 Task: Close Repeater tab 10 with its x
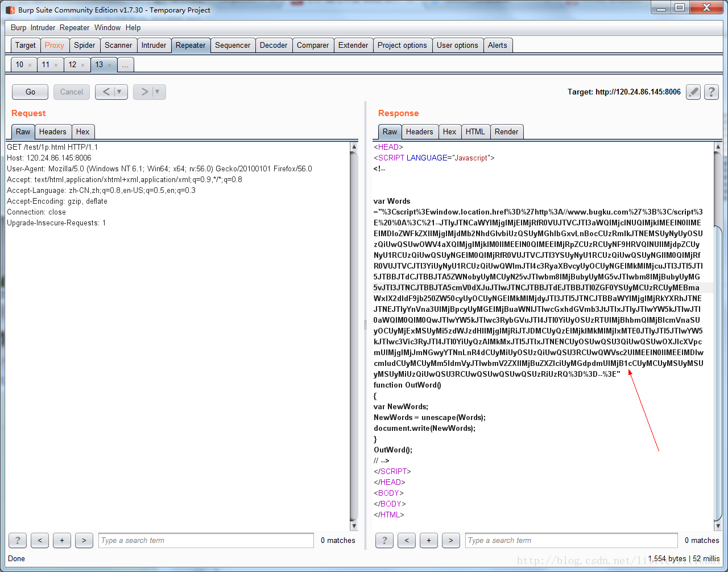click(30, 65)
